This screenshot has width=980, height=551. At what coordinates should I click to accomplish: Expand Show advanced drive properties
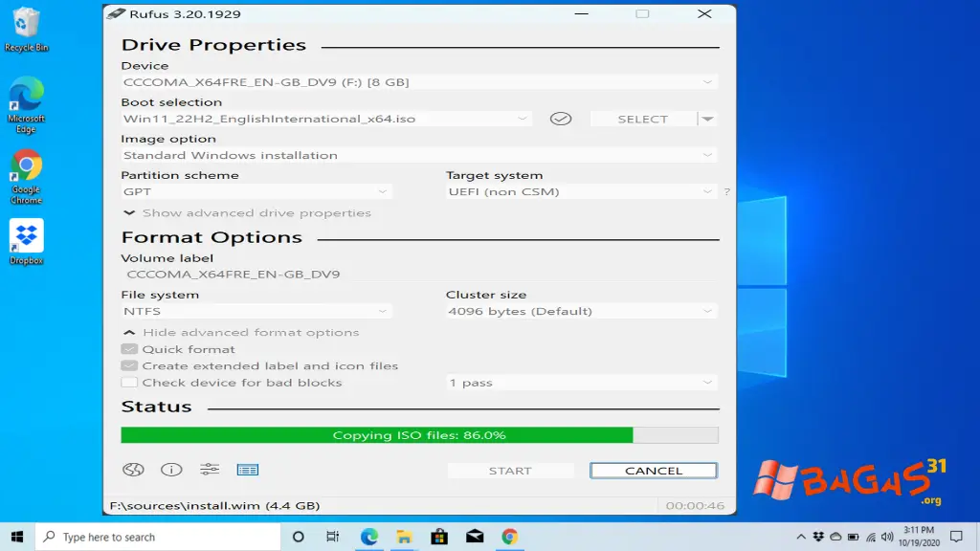248,213
